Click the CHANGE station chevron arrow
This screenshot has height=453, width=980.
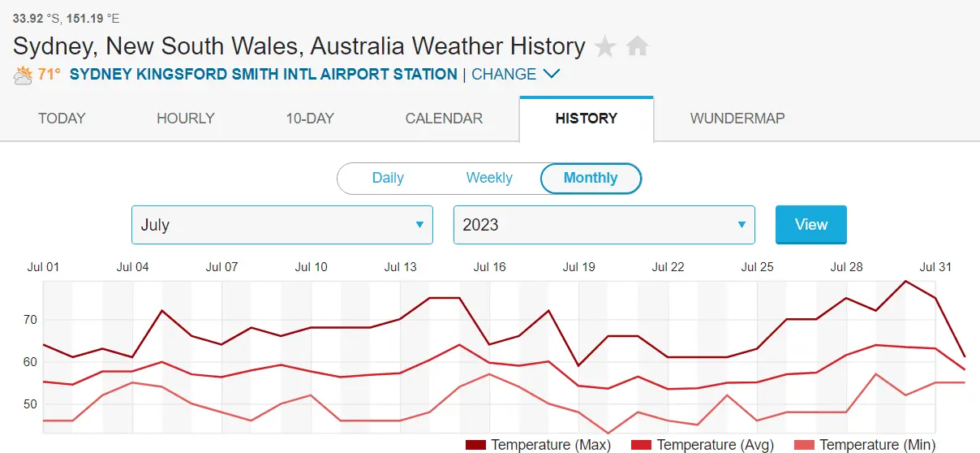(552, 74)
